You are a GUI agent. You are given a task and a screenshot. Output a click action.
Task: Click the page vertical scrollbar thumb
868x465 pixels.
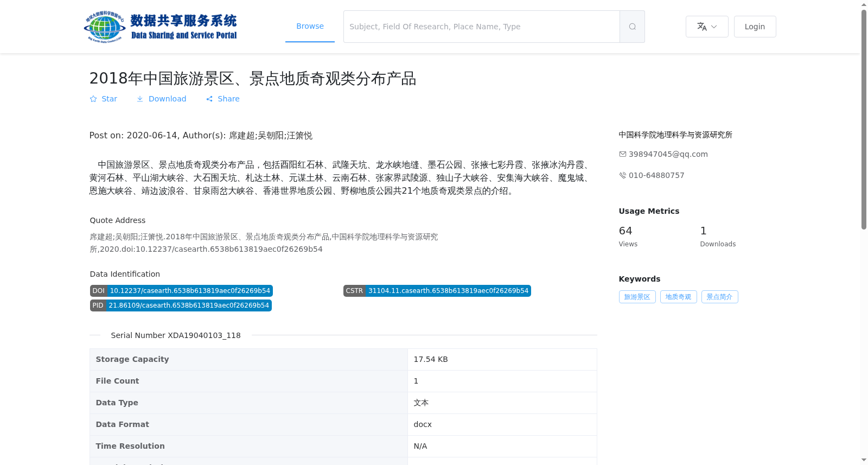click(864, 119)
